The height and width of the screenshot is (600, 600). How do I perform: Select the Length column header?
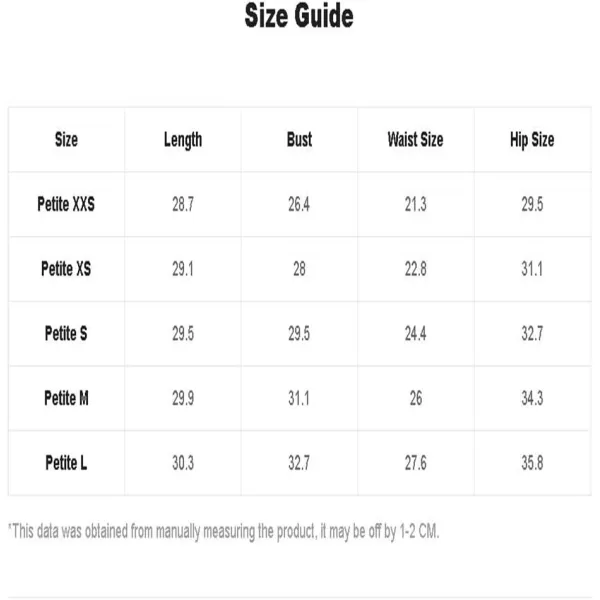[x=183, y=140]
